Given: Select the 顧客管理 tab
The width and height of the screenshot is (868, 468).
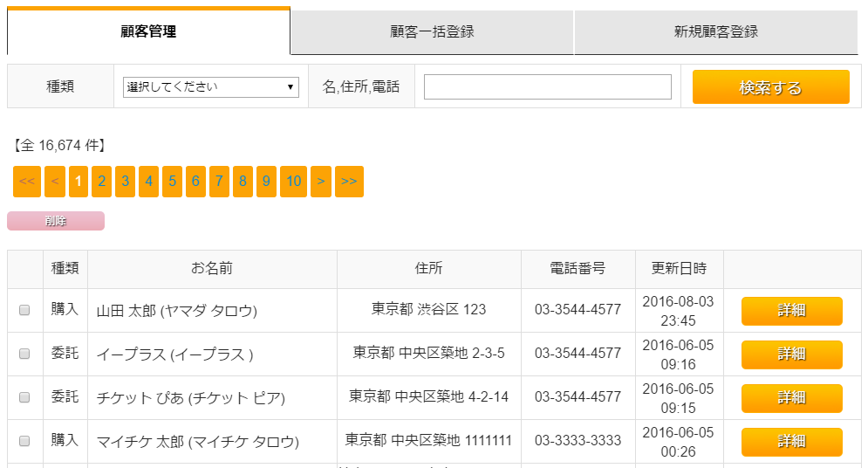Looking at the screenshot, I should point(148,32).
